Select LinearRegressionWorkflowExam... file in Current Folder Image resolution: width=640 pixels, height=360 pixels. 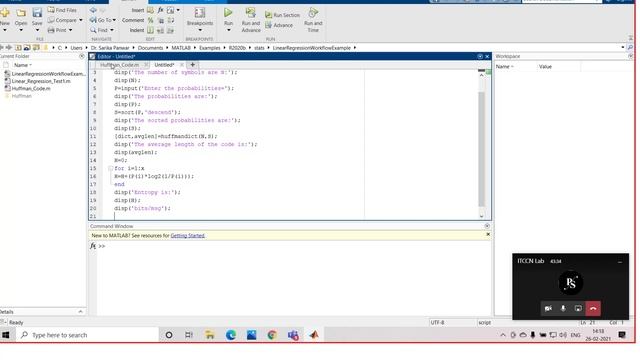(48, 74)
